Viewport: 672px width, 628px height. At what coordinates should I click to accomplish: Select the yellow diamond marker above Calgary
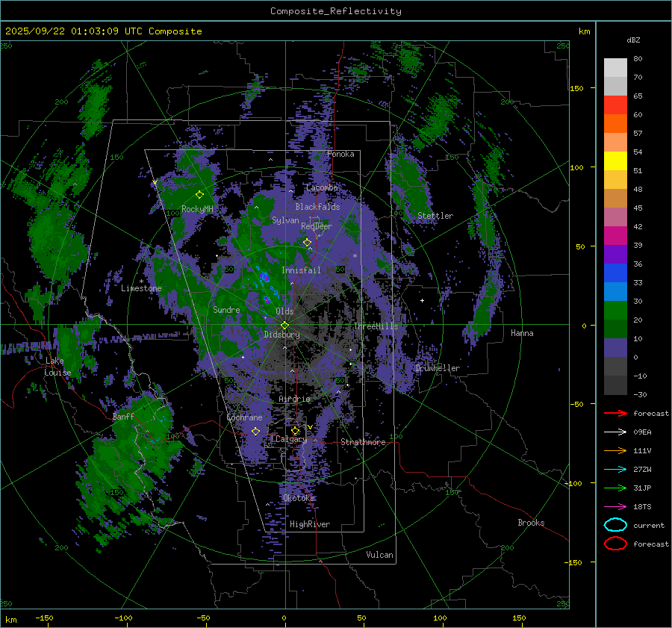point(295,431)
